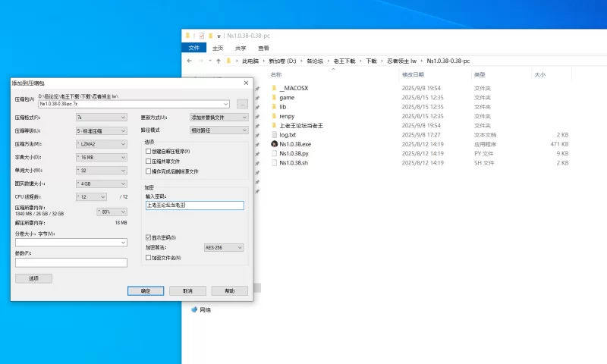Select the Ns1.0.38.py file icon

pos(274,153)
